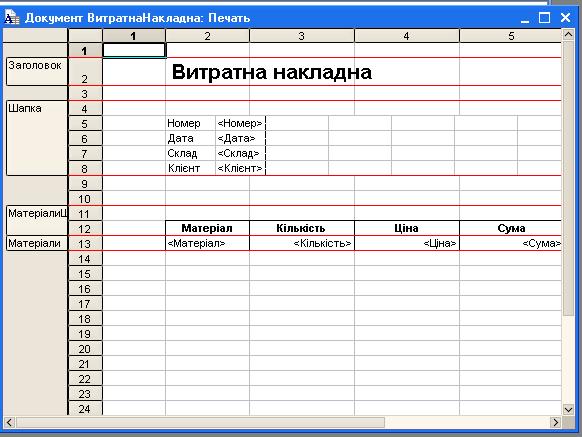The height and width of the screenshot is (437, 582).
Task: Click the Кількість table header cell
Action: (302, 228)
